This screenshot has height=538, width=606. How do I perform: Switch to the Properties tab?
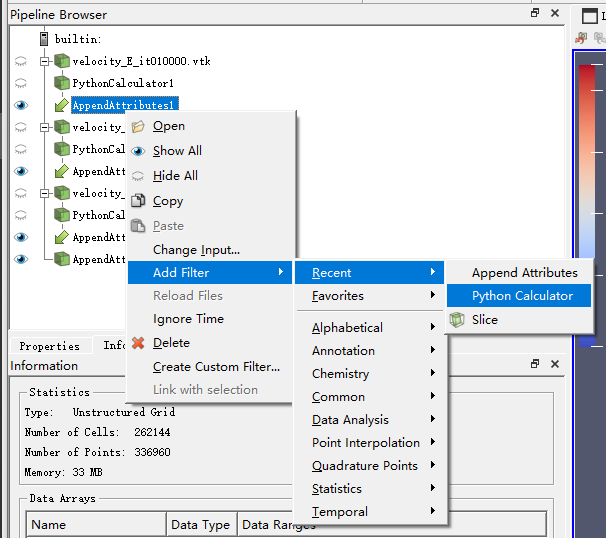coord(50,346)
